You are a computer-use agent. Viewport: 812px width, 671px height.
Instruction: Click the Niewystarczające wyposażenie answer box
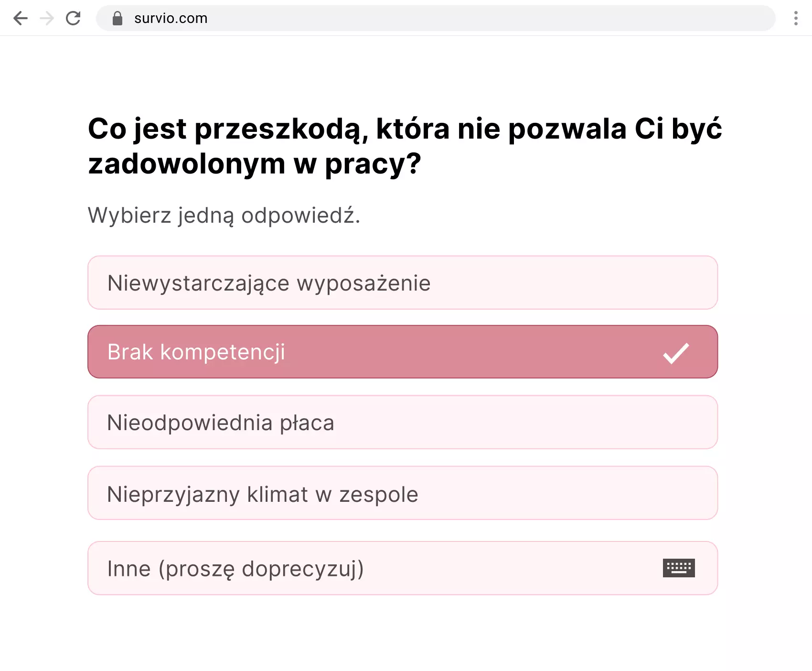pyautogui.click(x=402, y=282)
